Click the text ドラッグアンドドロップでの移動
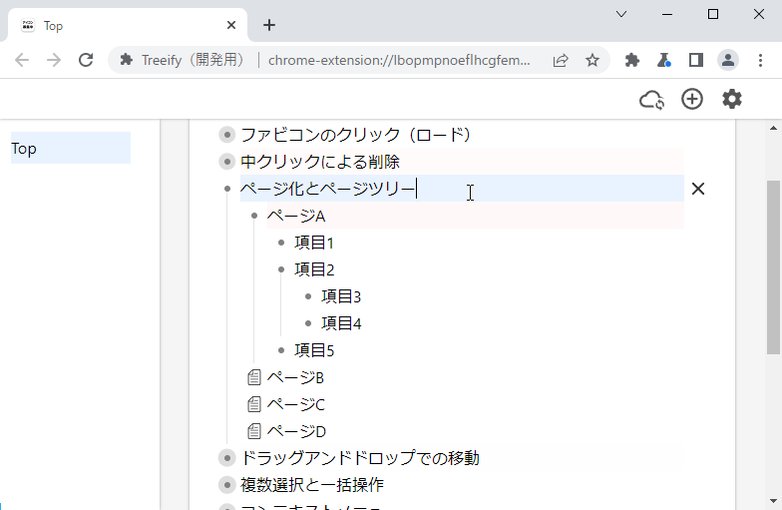782x510 pixels. tap(360, 458)
